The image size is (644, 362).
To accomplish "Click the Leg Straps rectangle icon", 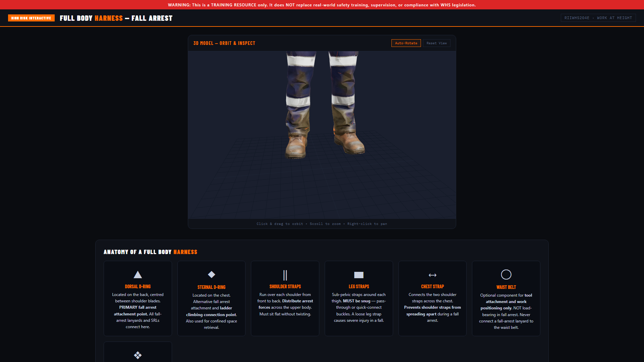I will [359, 275].
